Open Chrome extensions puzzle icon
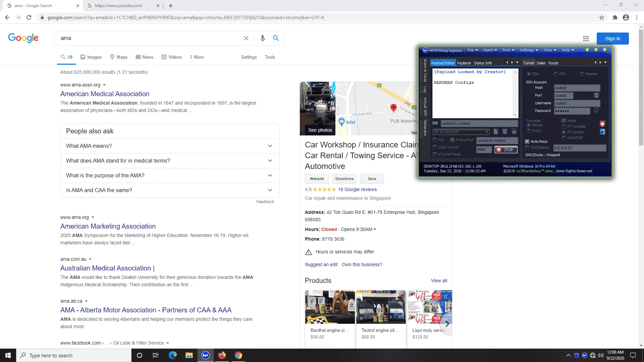The image size is (644, 362). click(x=615, y=17)
